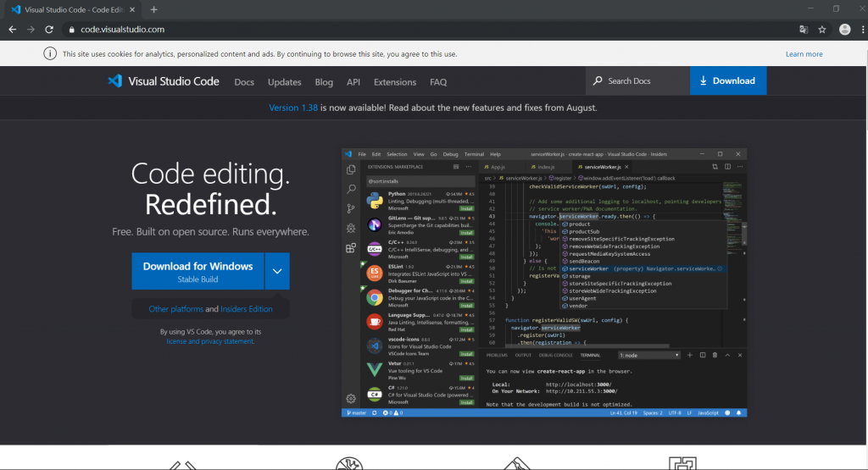Image resolution: width=868 pixels, height=470 pixels.
Task: Click the blue Download button in the navbar
Action: [728, 80]
